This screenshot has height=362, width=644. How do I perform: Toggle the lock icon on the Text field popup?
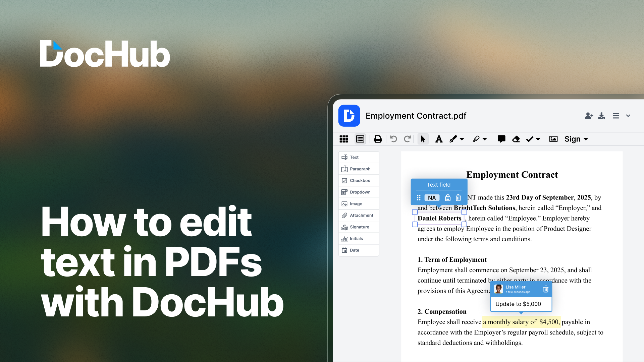447,198
